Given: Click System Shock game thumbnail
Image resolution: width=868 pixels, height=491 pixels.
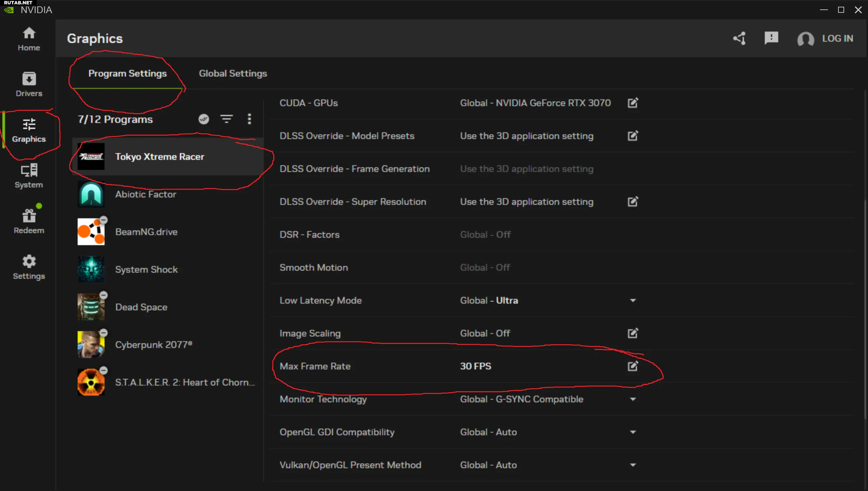Looking at the screenshot, I should coord(91,269).
